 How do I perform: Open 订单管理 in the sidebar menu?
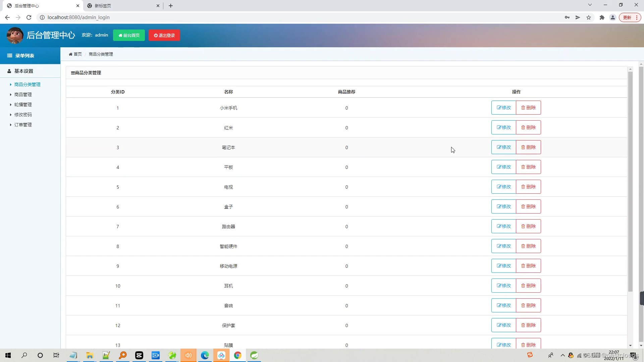[23, 125]
